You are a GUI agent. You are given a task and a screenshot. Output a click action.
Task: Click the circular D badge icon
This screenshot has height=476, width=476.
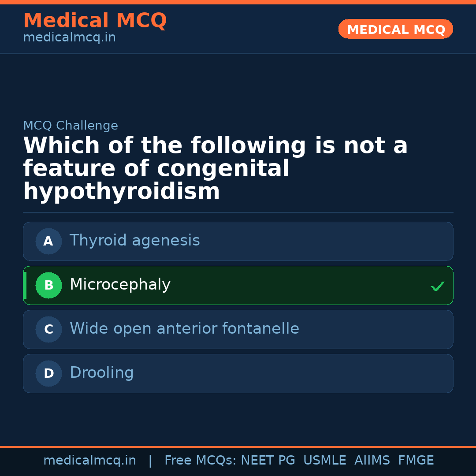pyautogui.click(x=48, y=373)
